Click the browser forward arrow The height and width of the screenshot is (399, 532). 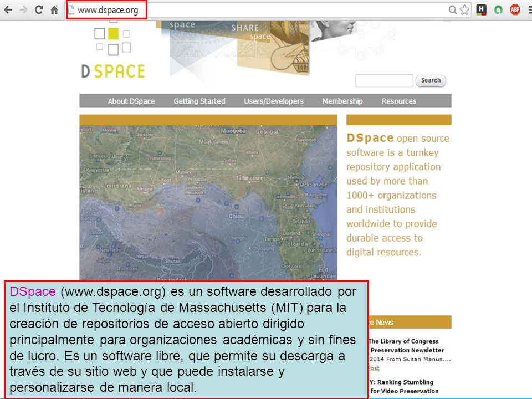pyautogui.click(x=23, y=10)
